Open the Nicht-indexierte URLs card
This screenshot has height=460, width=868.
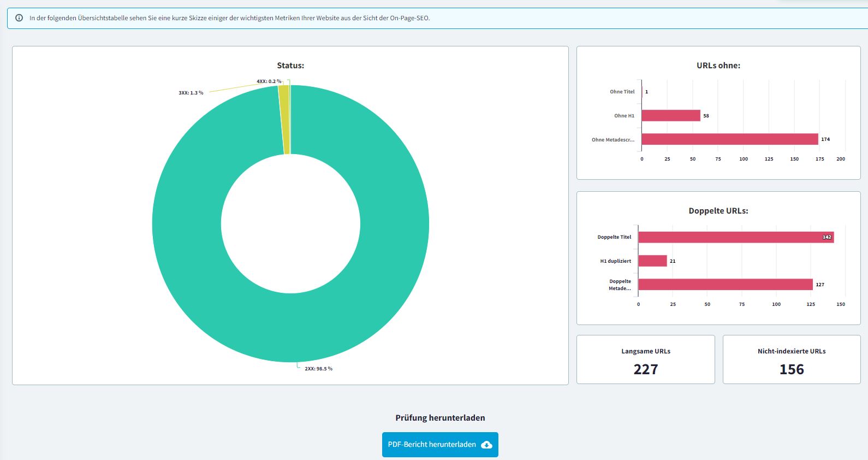pyautogui.click(x=791, y=359)
